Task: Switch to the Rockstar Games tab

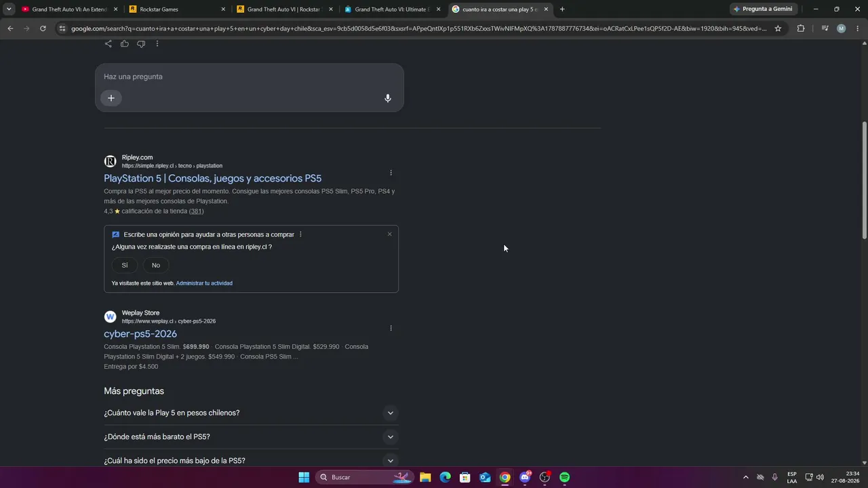Action: coord(176,9)
